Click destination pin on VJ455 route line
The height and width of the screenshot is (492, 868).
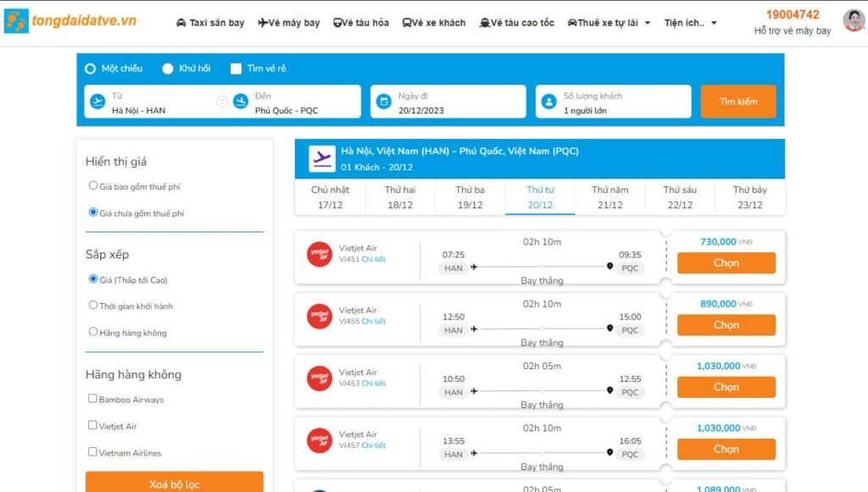pyautogui.click(x=609, y=329)
